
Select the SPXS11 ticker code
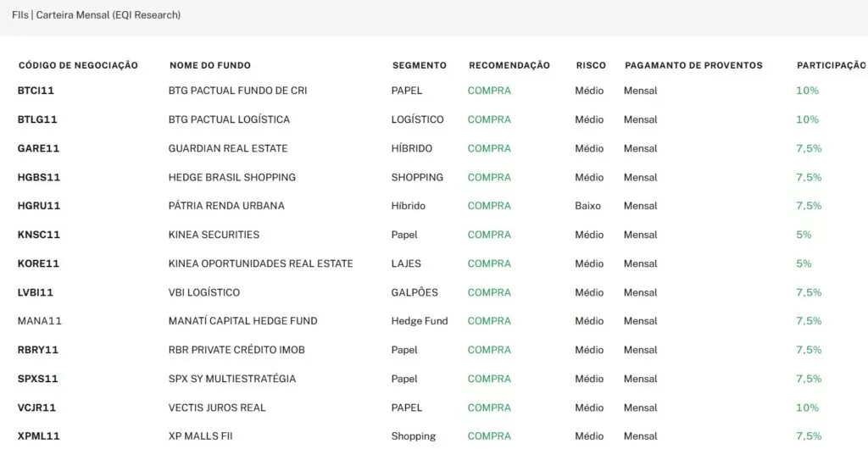pyautogui.click(x=37, y=379)
